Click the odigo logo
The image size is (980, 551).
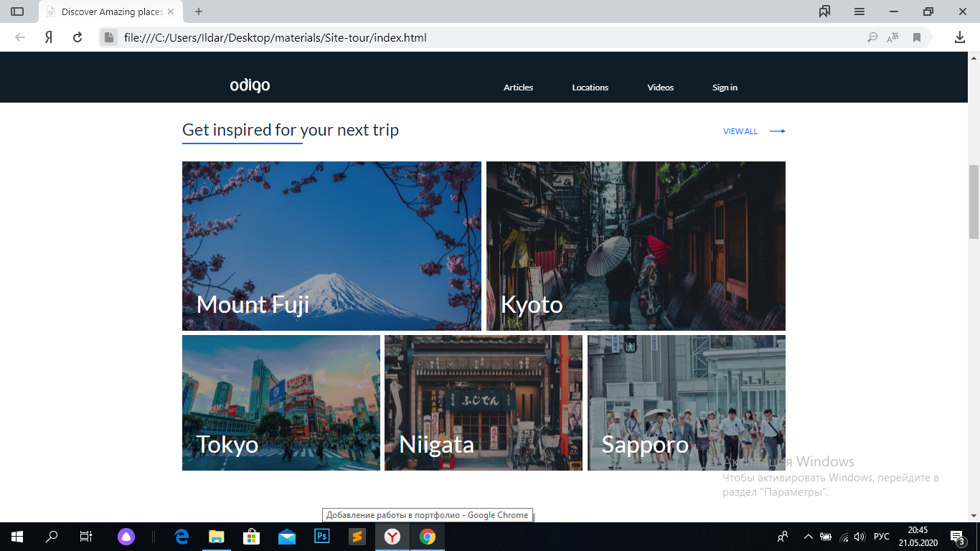[250, 85]
